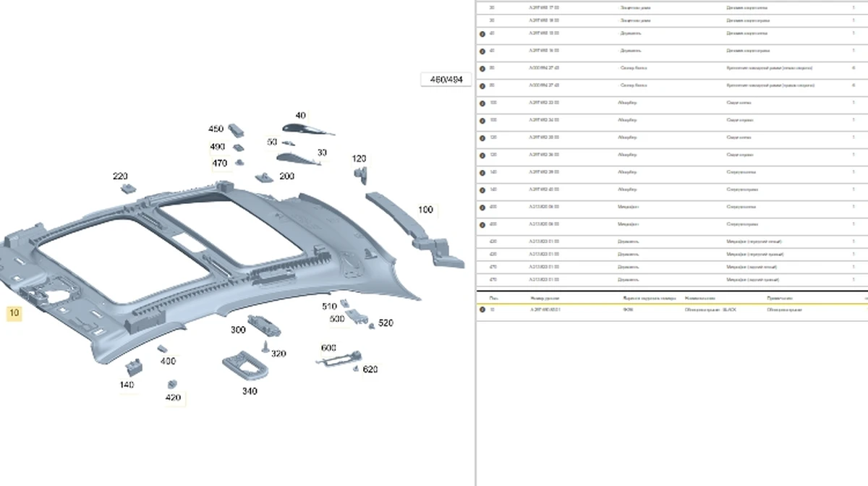Viewport: 868px width, 486px height.
Task: Click the headliner part image in diagram
Action: pyautogui.click(x=217, y=268)
